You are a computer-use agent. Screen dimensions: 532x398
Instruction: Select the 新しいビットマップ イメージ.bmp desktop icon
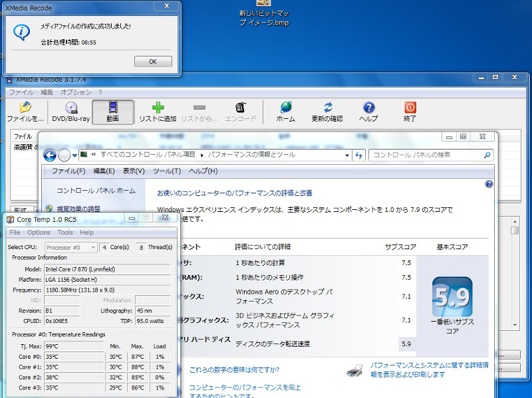point(263,13)
